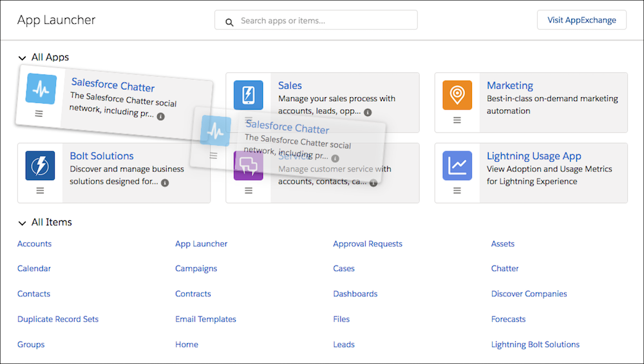
Task: Open Lightning Bolt Solutions item
Action: click(x=535, y=345)
